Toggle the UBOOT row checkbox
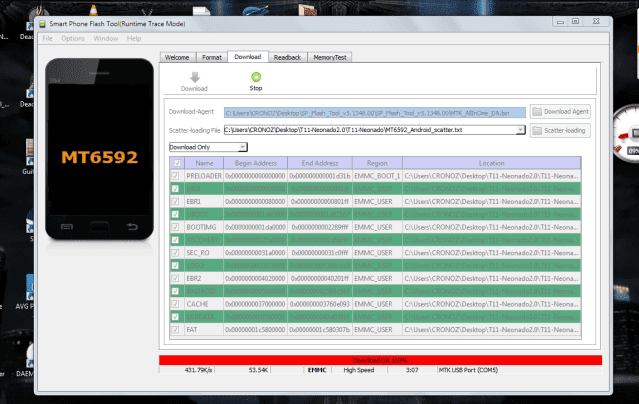The image size is (639, 404). click(x=175, y=214)
